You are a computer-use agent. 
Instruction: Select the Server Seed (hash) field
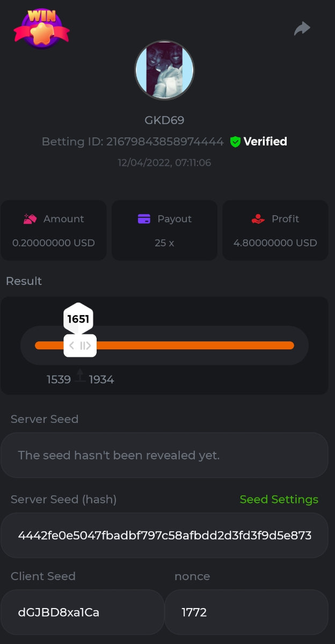click(164, 536)
